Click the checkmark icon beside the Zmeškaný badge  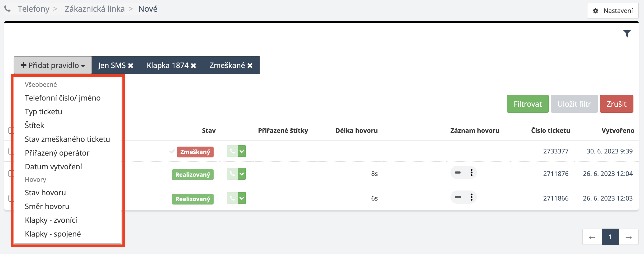172,151
